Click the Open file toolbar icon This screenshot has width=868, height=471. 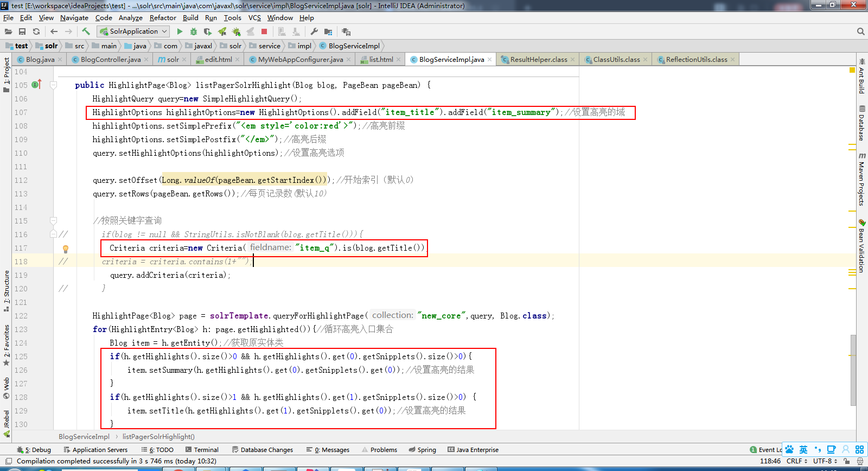point(8,31)
